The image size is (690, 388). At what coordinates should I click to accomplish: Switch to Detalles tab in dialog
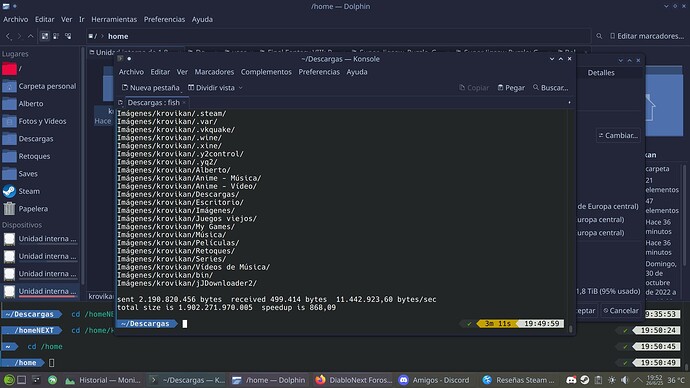tap(601, 73)
